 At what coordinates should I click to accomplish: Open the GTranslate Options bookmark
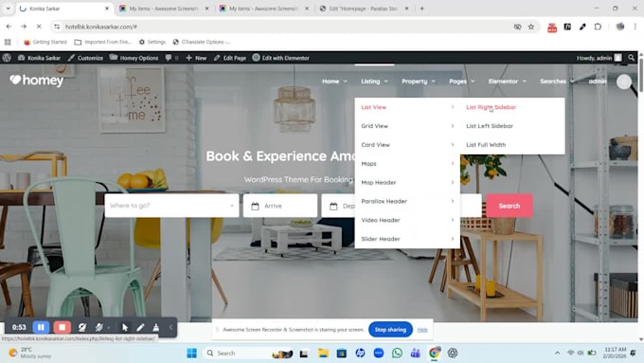[x=202, y=42]
